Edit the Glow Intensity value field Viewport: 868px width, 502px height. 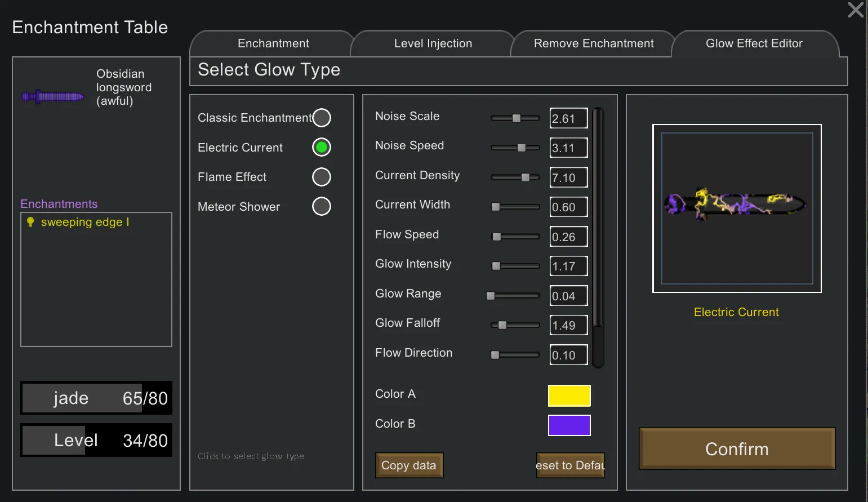(568, 266)
